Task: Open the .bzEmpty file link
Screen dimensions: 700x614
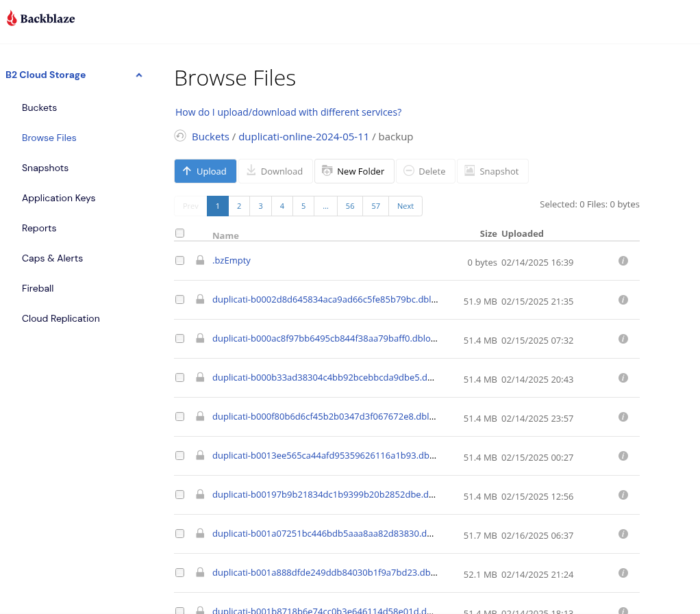Action: click(232, 260)
